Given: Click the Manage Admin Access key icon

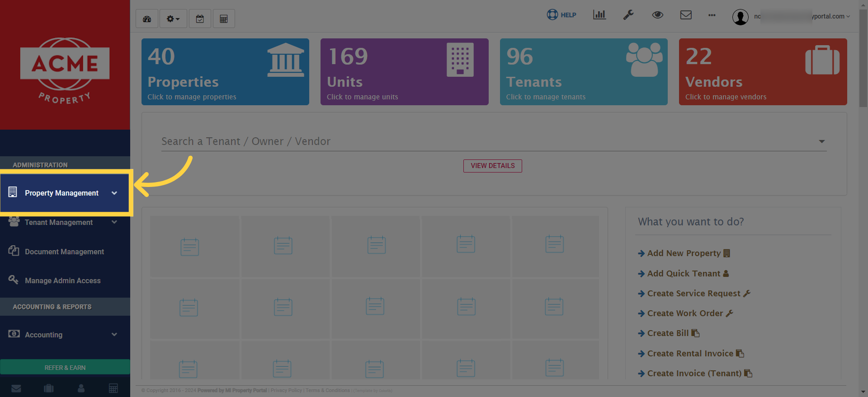Looking at the screenshot, I should click(x=14, y=280).
